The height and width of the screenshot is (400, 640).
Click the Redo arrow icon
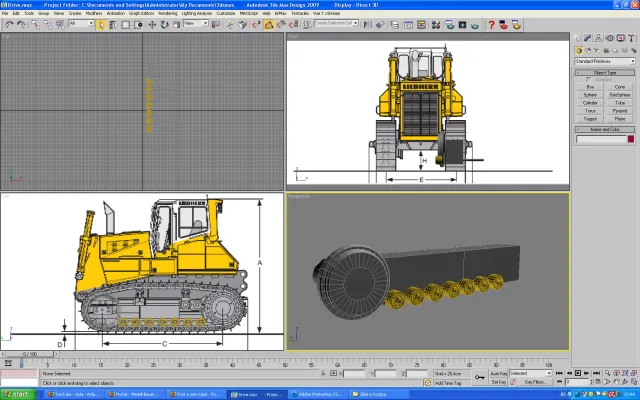point(21,25)
